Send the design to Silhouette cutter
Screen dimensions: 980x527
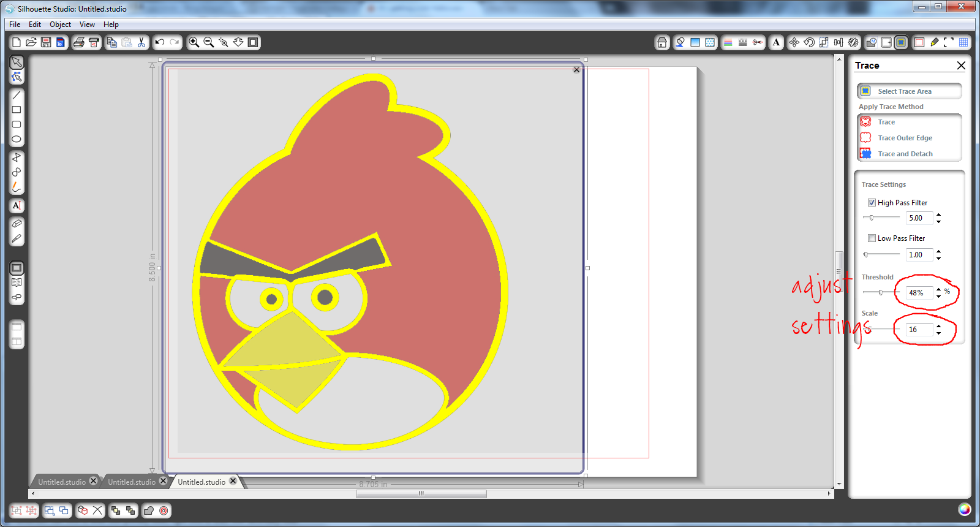point(94,42)
